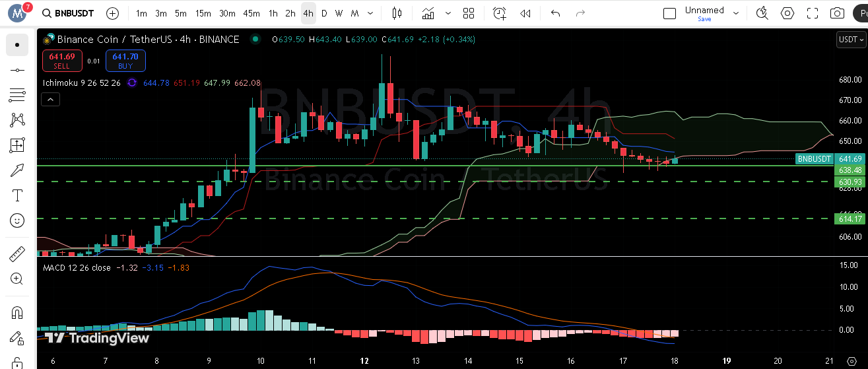The image size is (868, 369).
Task: Select the D daily interval
Action: 324,13
